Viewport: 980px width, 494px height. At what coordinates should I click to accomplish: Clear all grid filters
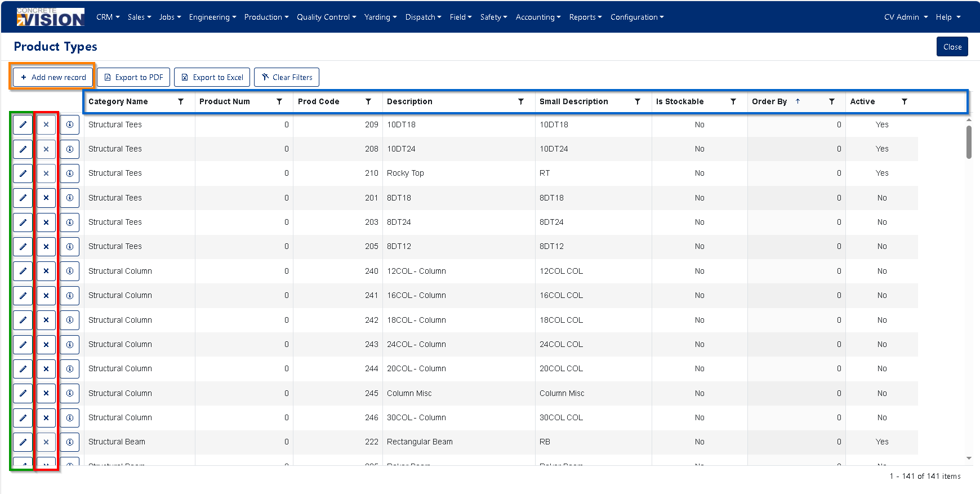pyautogui.click(x=287, y=77)
